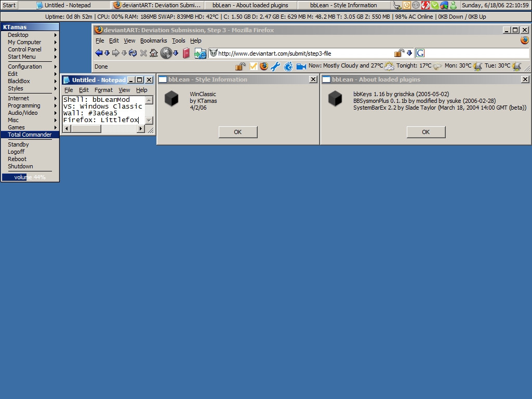Viewport: 532px width, 399px height.
Task: Open the red book Bookmarks icon
Action: (x=186, y=54)
